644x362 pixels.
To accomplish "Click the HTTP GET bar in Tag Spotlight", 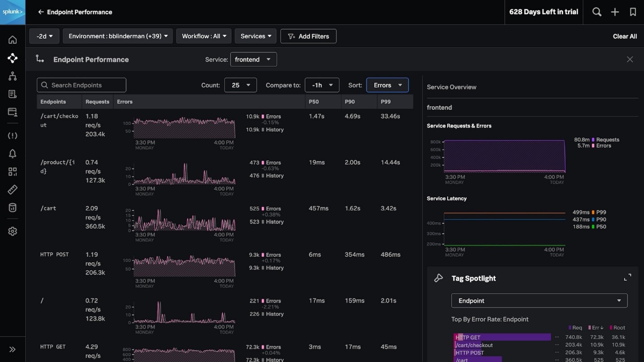I will 502,337.
